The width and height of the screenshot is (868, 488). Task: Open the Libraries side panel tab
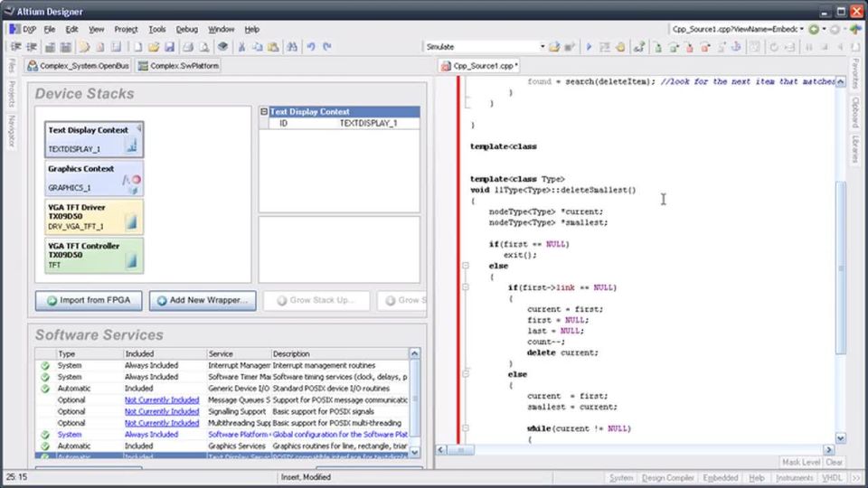[855, 149]
